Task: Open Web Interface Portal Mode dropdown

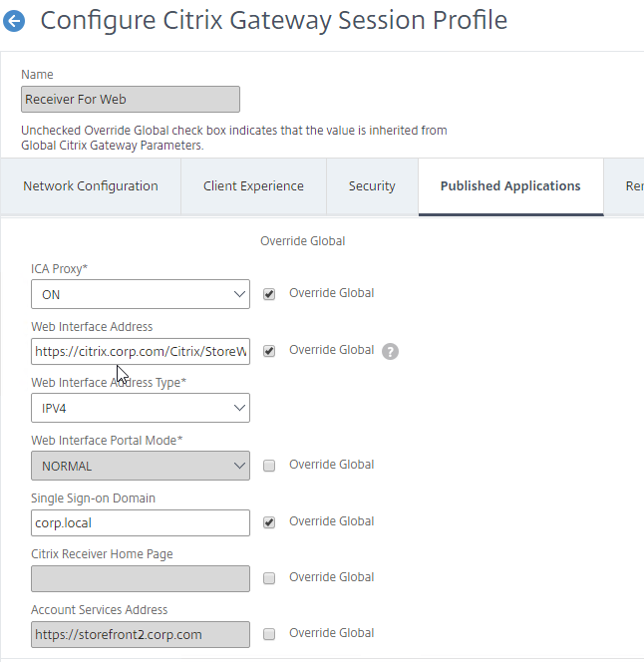Action: (x=141, y=466)
